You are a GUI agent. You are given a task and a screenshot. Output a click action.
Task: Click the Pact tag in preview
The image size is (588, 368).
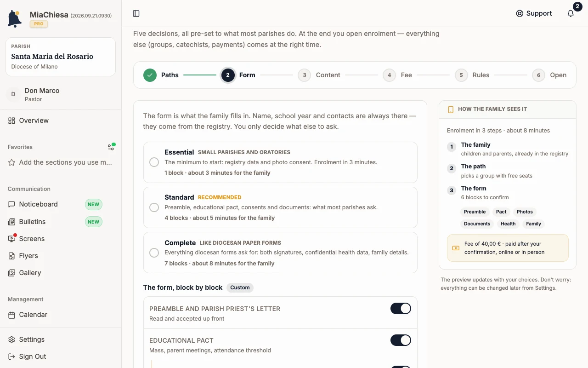pyautogui.click(x=501, y=212)
